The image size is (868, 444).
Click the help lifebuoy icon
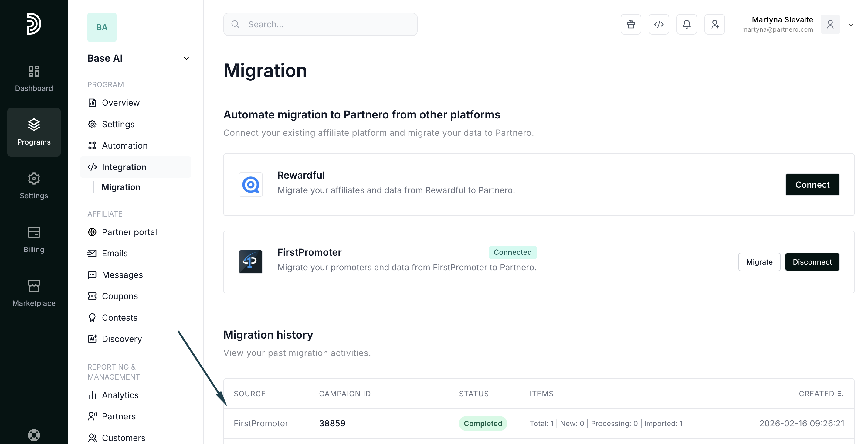pyautogui.click(x=34, y=435)
